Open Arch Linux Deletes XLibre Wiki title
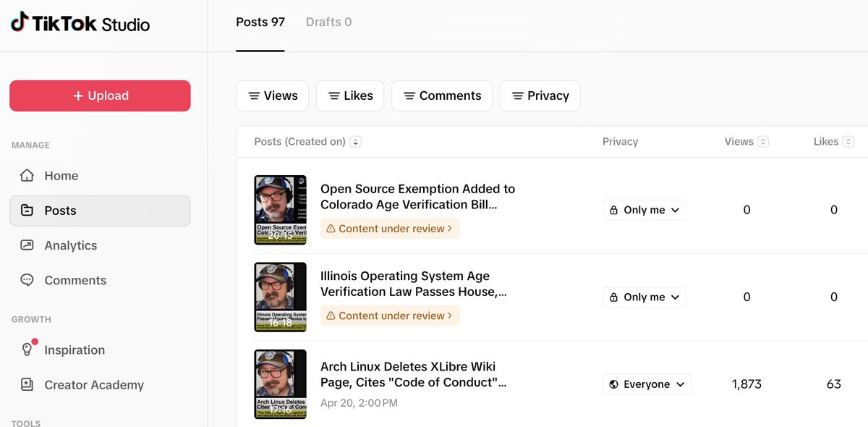Screen dimensions: 868x427 [413, 375]
